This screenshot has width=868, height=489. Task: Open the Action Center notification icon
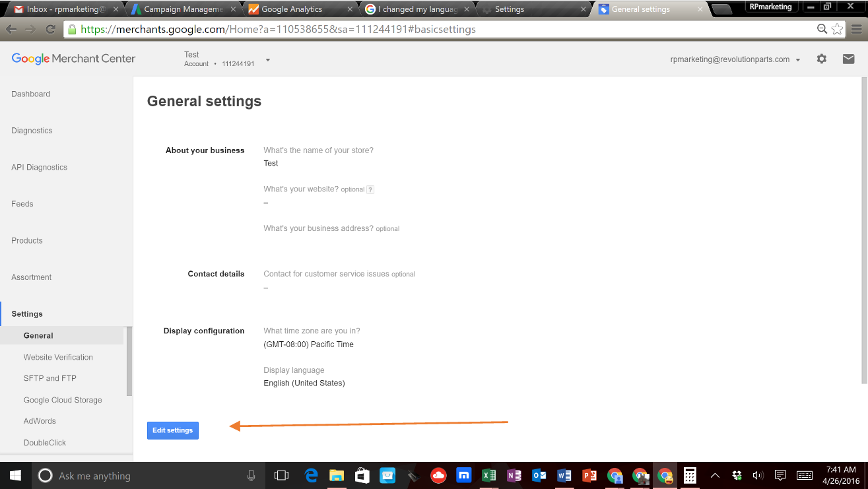pos(780,475)
